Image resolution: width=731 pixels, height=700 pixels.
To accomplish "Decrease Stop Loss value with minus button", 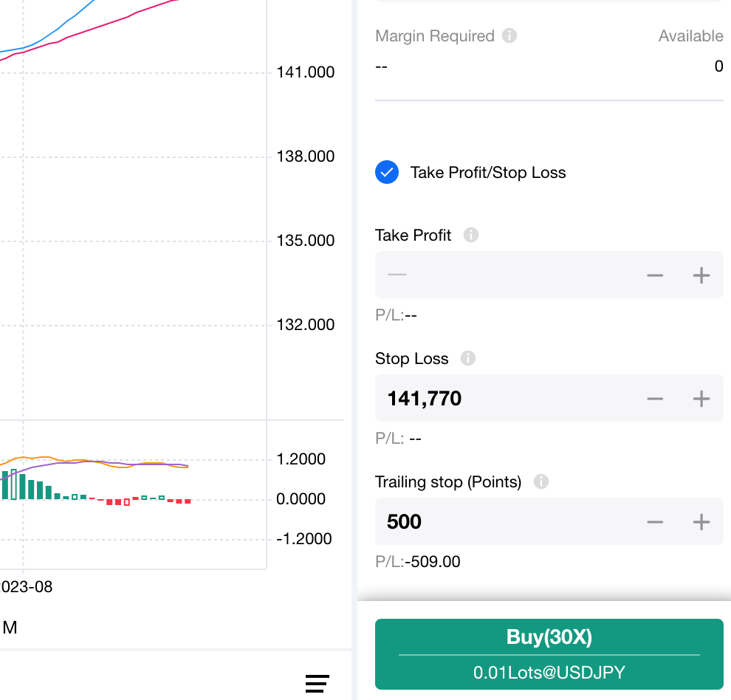I will 655,399.
